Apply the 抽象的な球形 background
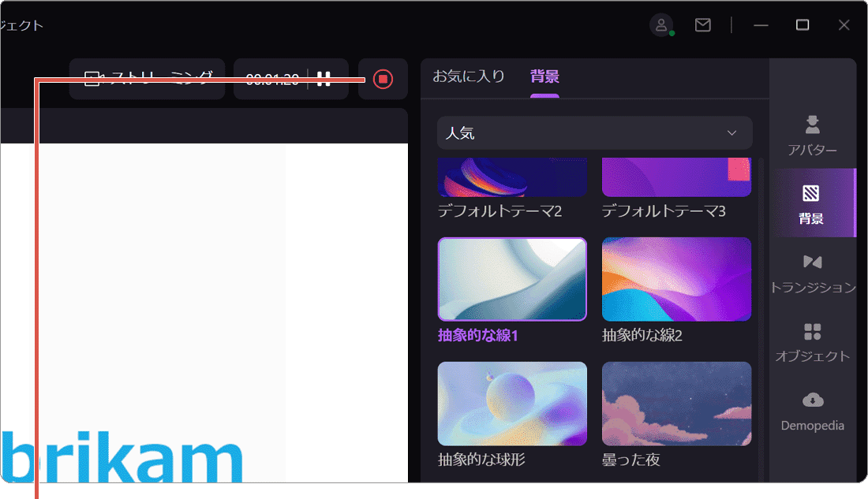This screenshot has height=499, width=868. click(x=512, y=403)
